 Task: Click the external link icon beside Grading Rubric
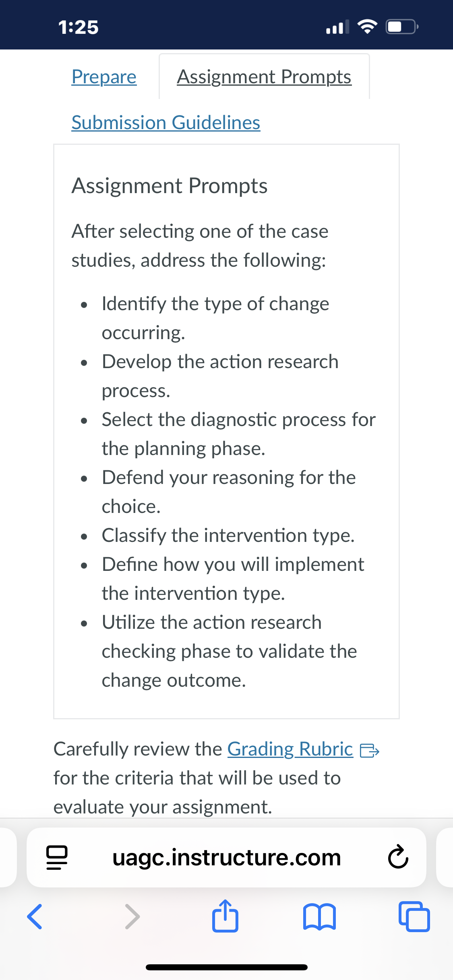point(369,751)
